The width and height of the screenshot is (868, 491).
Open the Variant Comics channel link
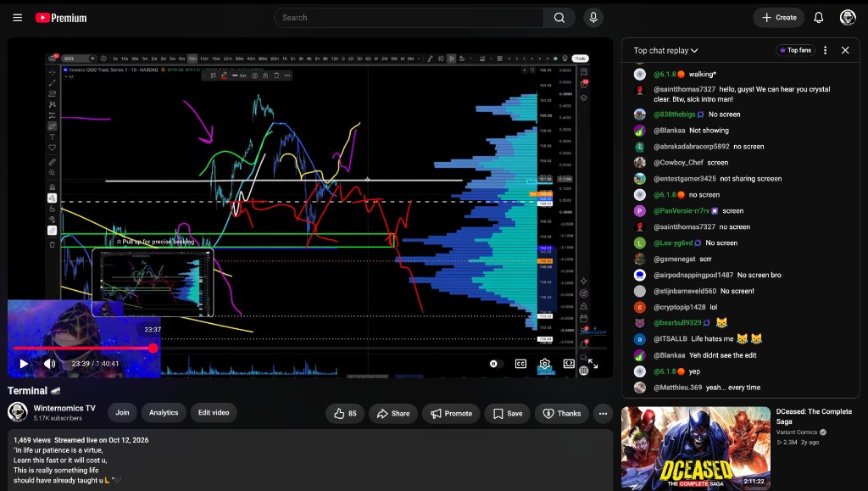point(797,432)
